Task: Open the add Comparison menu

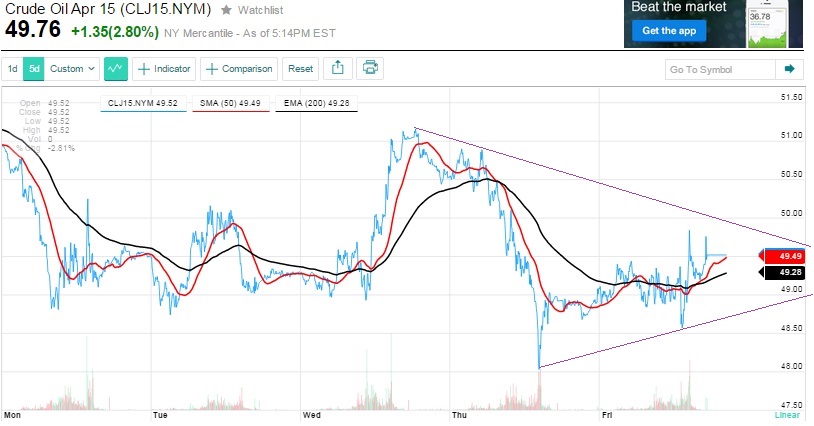Action: 239,69
